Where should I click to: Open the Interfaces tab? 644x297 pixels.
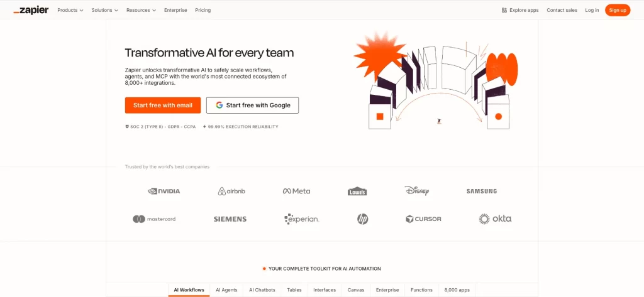point(325,290)
